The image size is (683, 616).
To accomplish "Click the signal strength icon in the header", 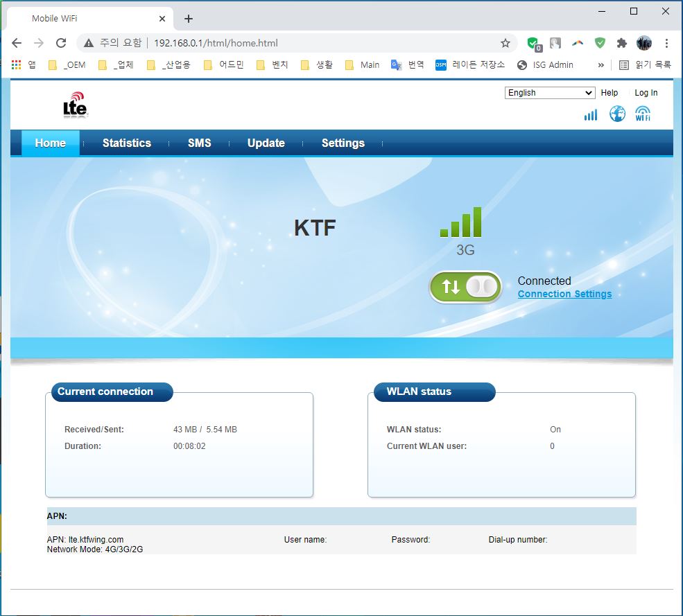I will [591, 115].
